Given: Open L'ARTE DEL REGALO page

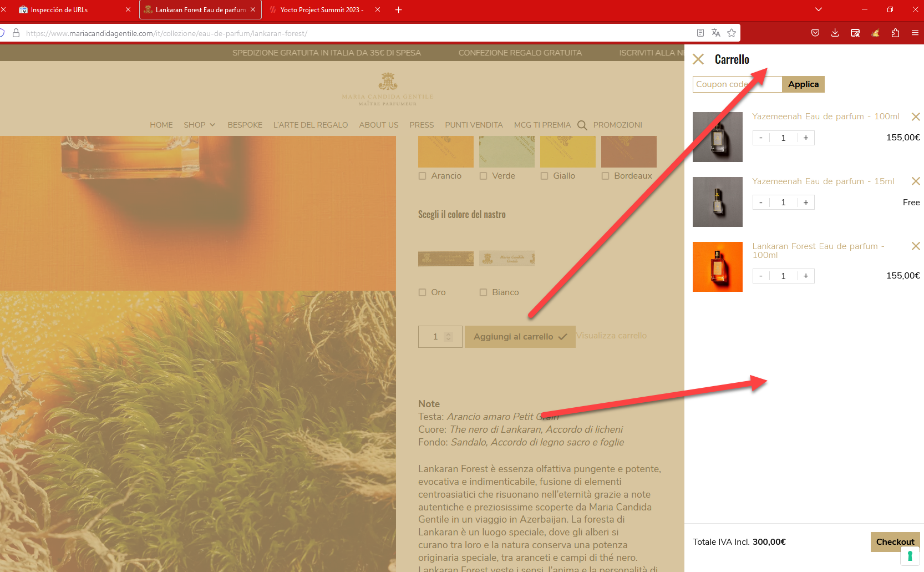Looking at the screenshot, I should click(x=311, y=125).
